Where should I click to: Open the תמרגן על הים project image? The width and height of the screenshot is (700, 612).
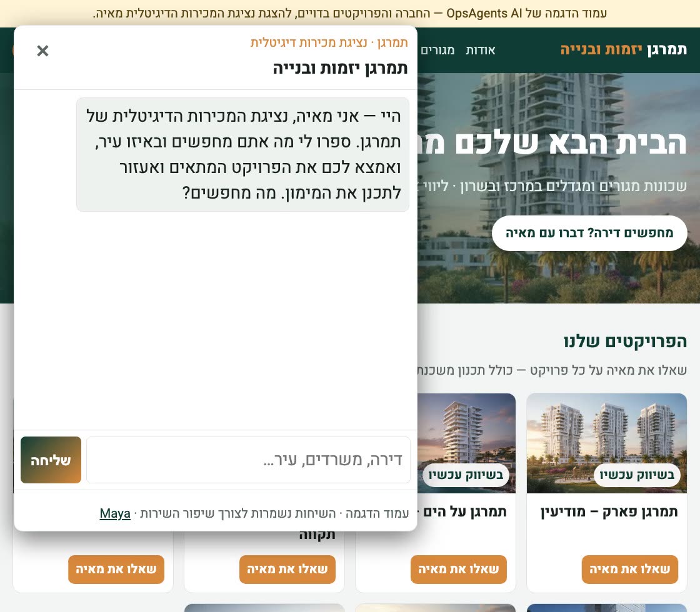click(x=466, y=443)
